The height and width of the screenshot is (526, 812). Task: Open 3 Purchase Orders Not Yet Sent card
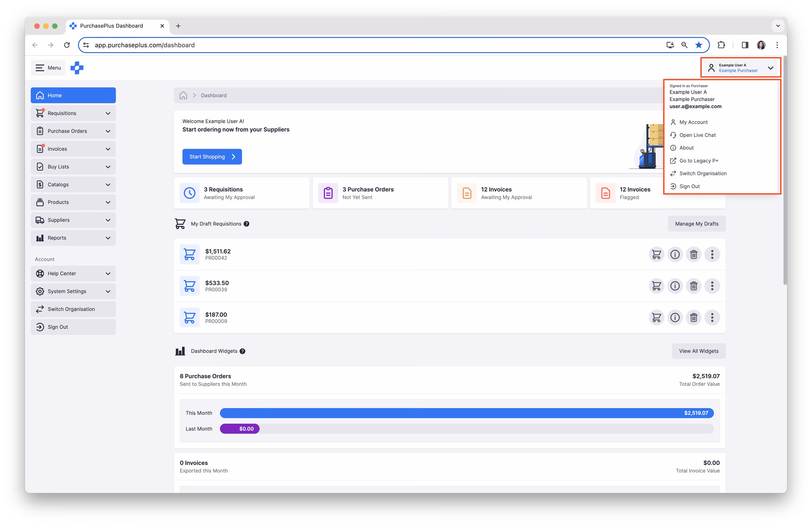(380, 193)
